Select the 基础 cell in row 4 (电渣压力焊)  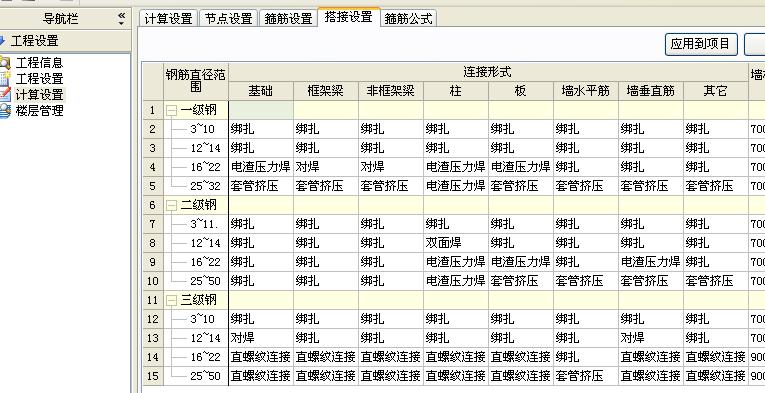pyautogui.click(x=261, y=167)
